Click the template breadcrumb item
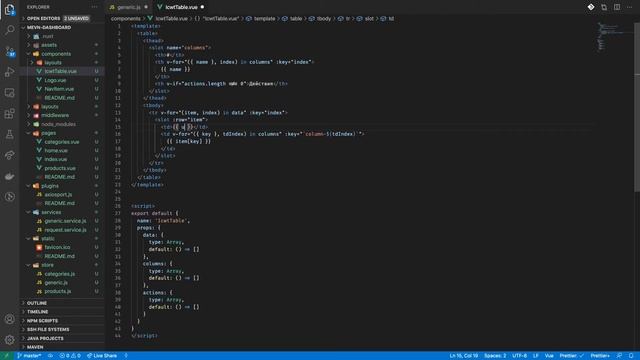The width and height of the screenshot is (640, 360). tap(264, 18)
